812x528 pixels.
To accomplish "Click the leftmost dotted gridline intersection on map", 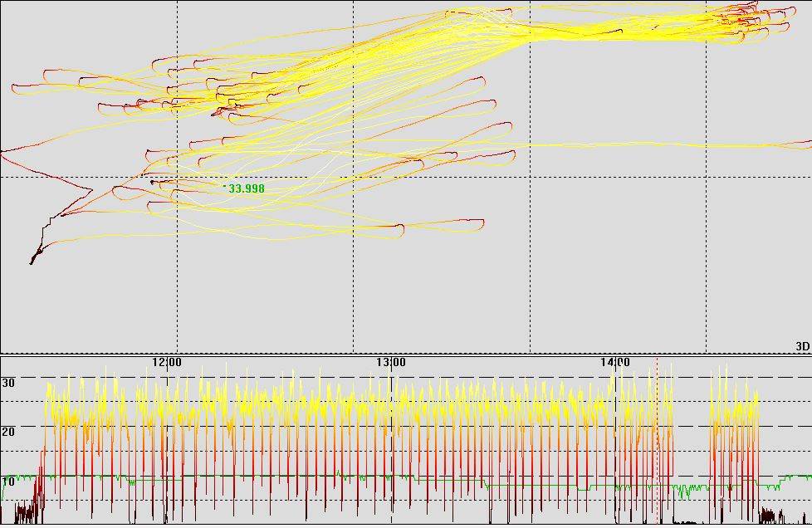I will [178, 177].
